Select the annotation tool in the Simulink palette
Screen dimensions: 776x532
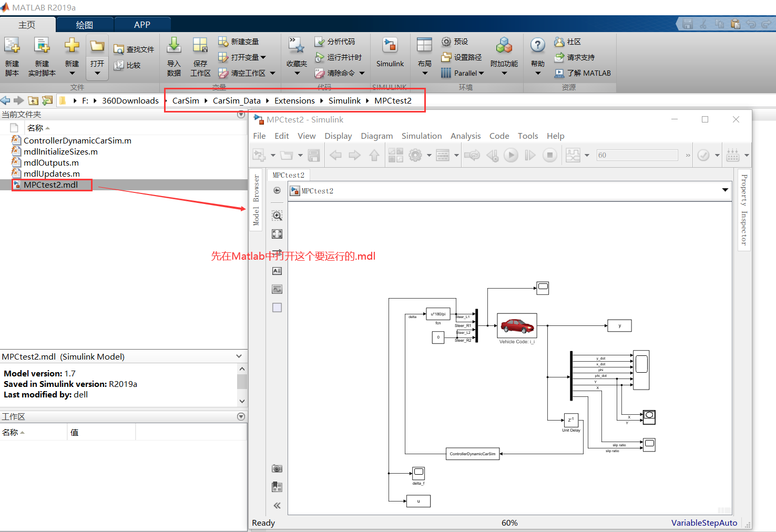pos(277,271)
